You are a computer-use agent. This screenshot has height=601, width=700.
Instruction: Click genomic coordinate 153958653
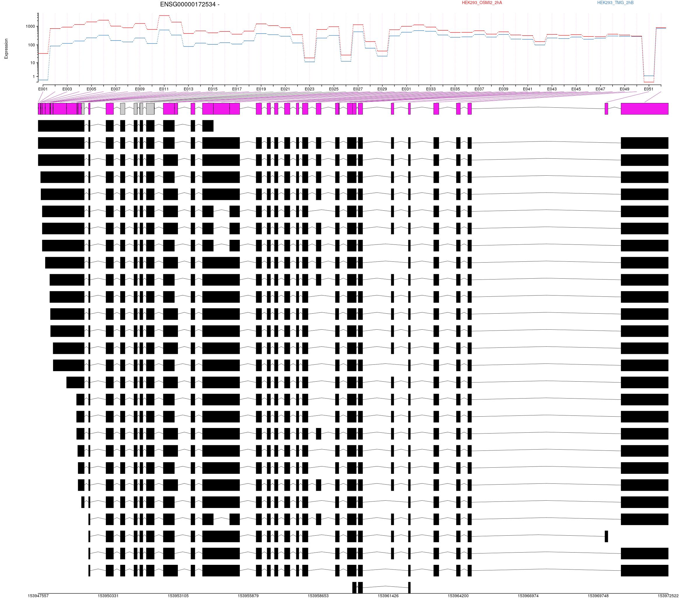318,596
